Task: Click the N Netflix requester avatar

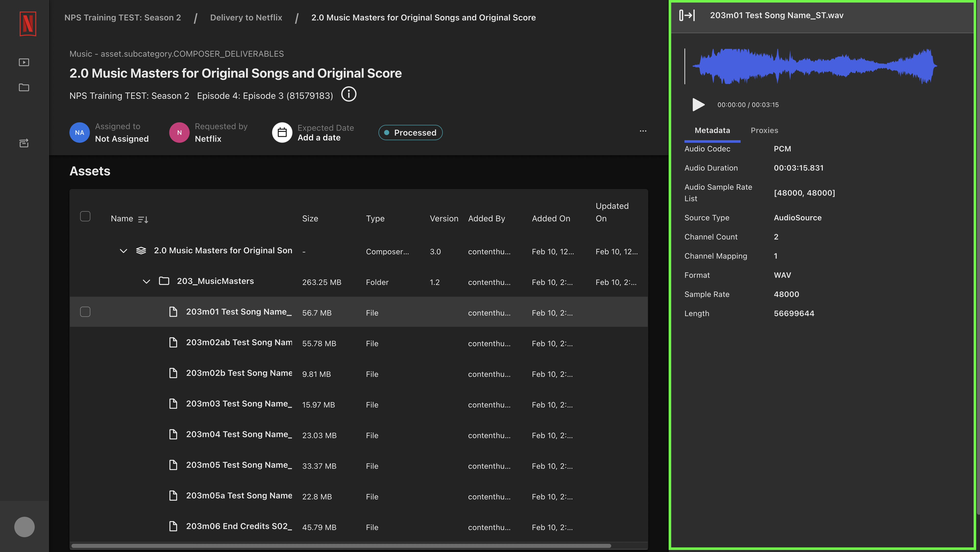Action: coord(179,133)
